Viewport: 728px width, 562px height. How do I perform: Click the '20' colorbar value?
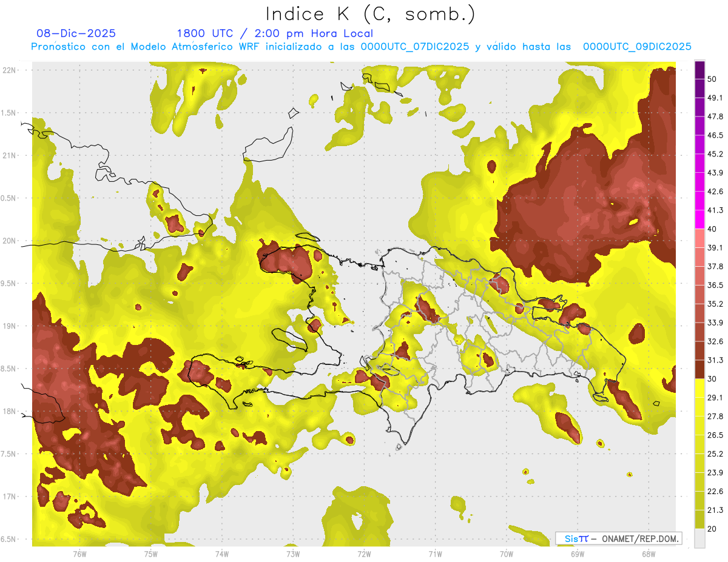(712, 529)
